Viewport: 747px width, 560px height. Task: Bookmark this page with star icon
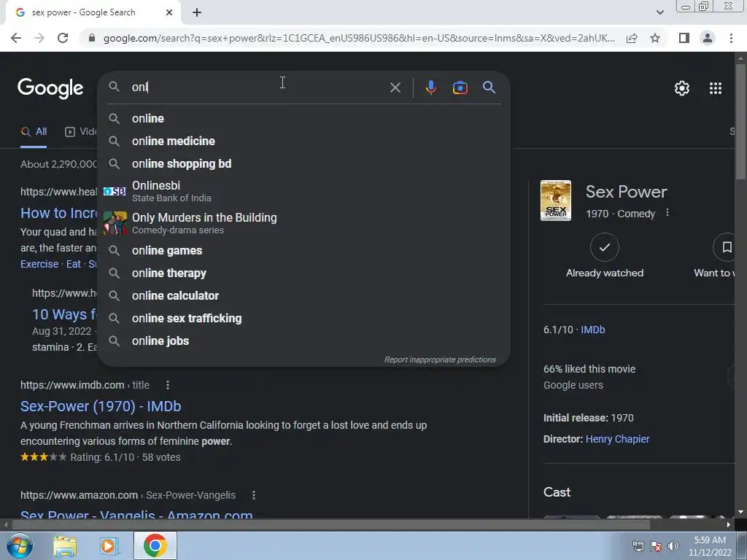click(655, 38)
